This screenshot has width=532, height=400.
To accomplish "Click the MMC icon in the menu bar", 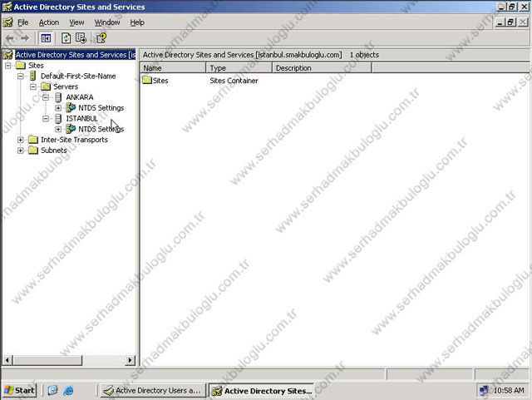I will tap(7, 22).
